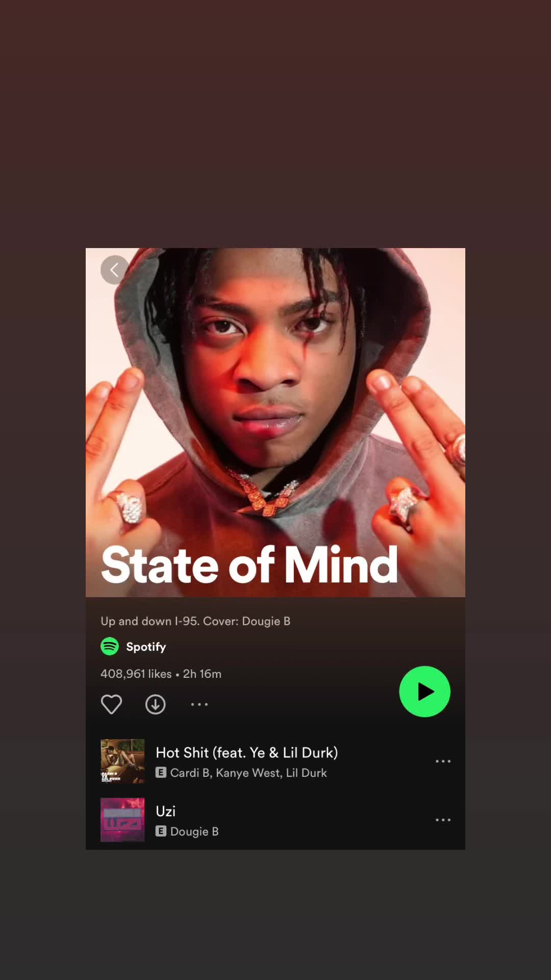Download the playlist with the arrow icon
Viewport: 551px width, 980px height.
pyautogui.click(x=155, y=704)
